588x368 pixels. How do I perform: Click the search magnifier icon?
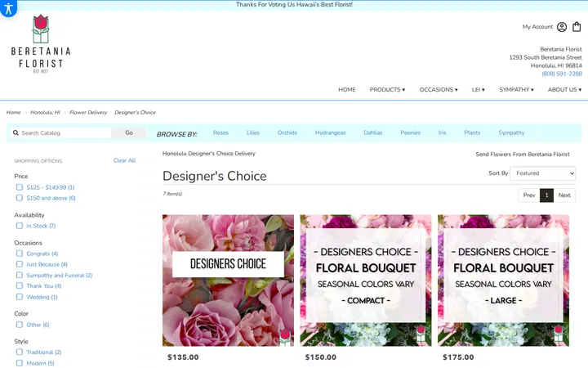pos(16,133)
